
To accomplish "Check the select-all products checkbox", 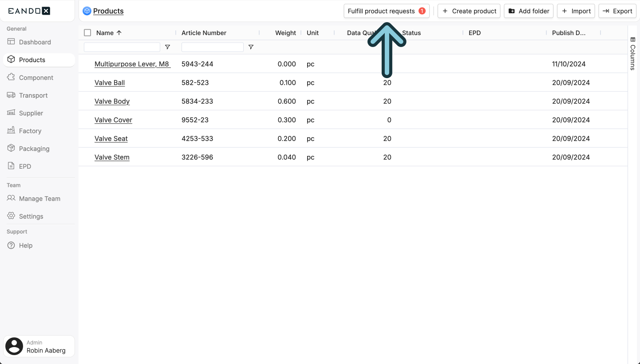I will click(x=87, y=32).
